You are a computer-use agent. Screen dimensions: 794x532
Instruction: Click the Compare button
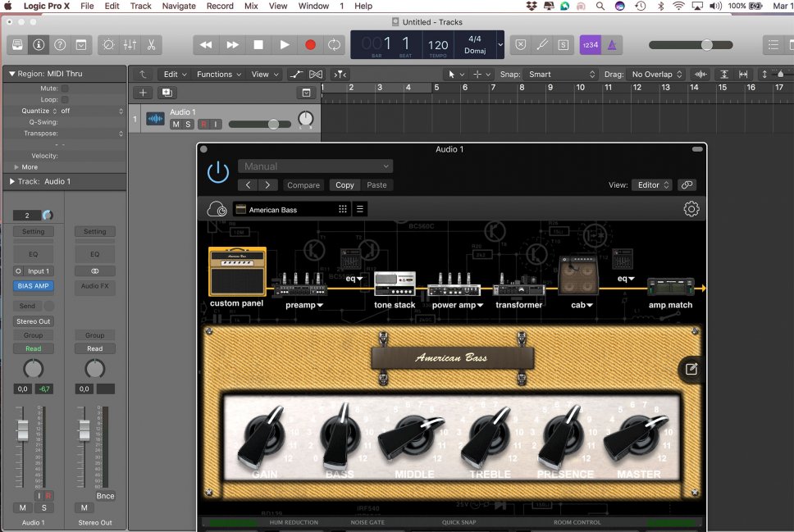point(303,185)
